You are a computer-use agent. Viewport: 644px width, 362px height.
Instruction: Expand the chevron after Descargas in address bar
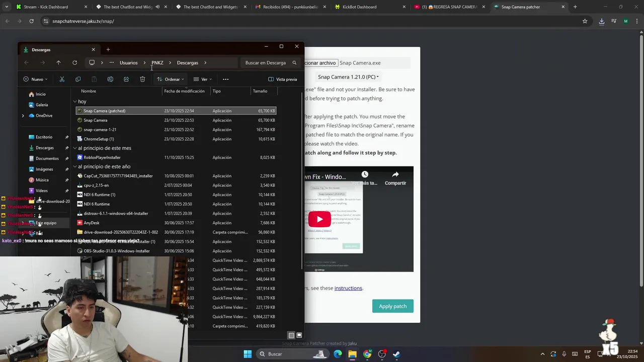(x=205, y=63)
